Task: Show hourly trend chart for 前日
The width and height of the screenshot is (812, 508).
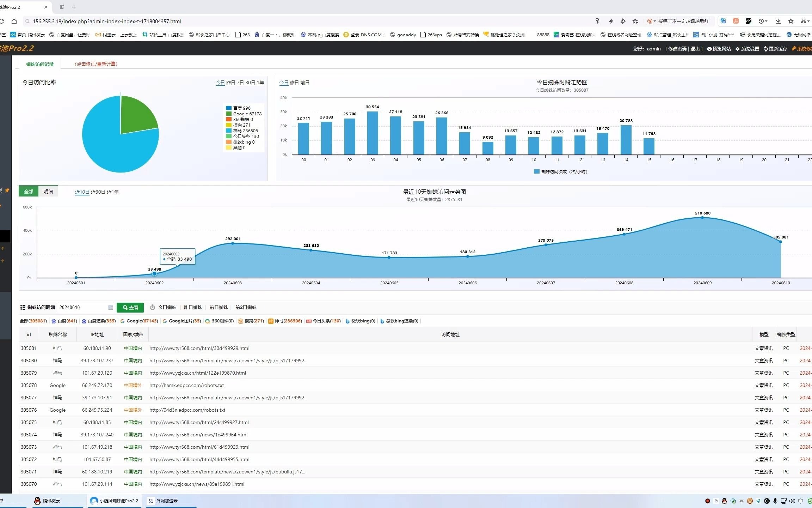Action: pyautogui.click(x=305, y=83)
